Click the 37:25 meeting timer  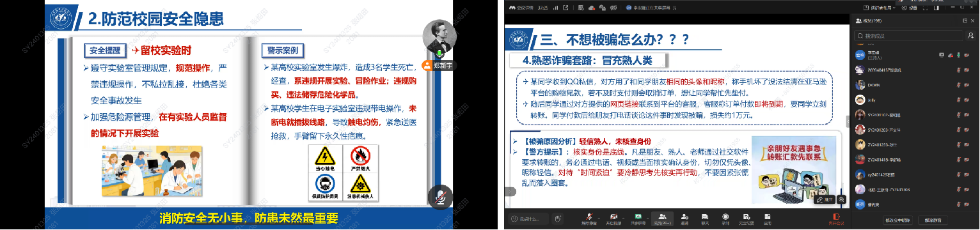[542, 8]
